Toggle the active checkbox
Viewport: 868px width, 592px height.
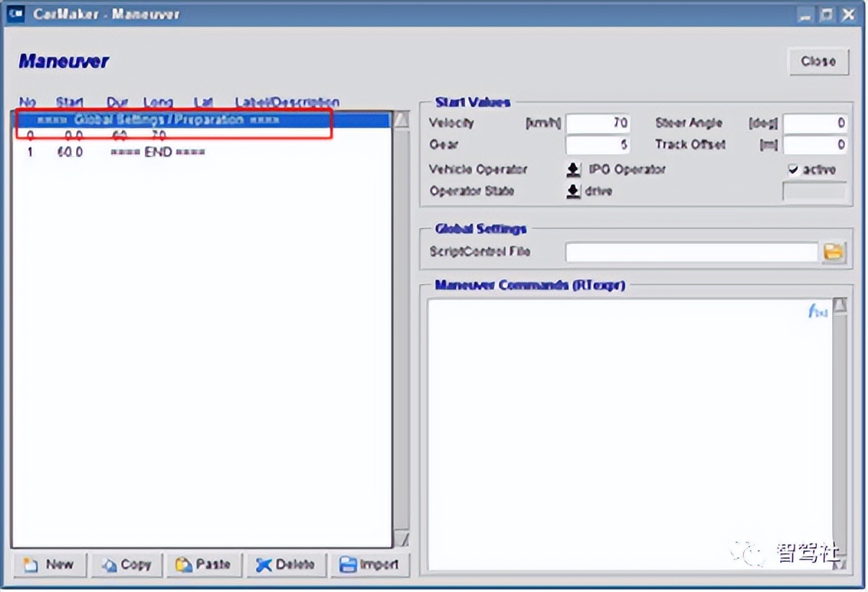pyautogui.click(x=793, y=170)
